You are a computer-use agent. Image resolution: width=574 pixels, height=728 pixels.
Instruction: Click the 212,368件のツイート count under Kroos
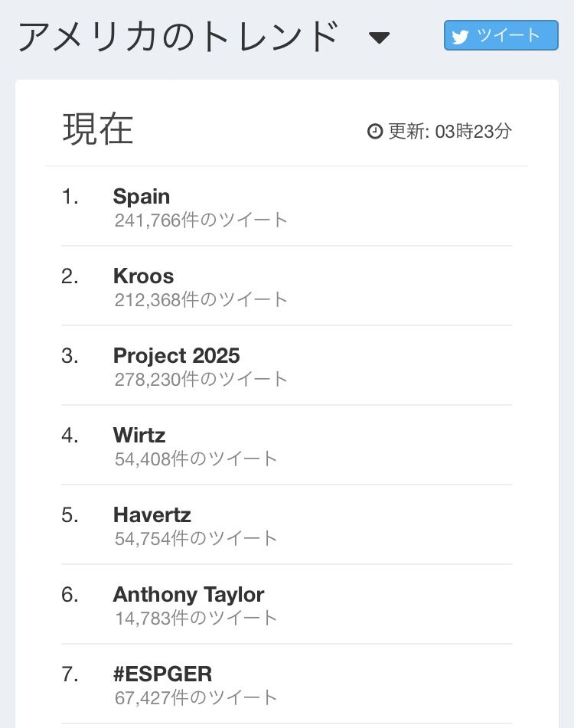tap(201, 300)
